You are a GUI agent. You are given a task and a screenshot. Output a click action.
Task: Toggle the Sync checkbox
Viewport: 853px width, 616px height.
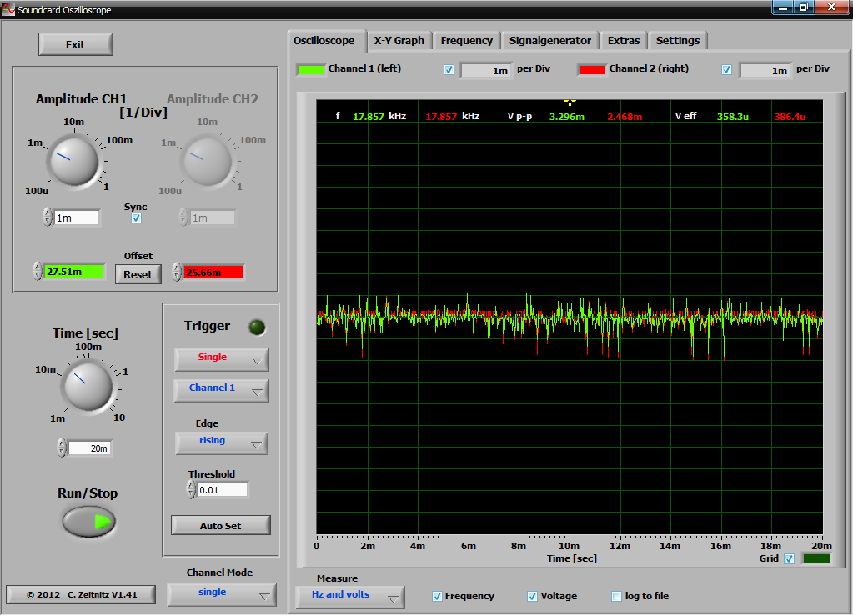136,218
